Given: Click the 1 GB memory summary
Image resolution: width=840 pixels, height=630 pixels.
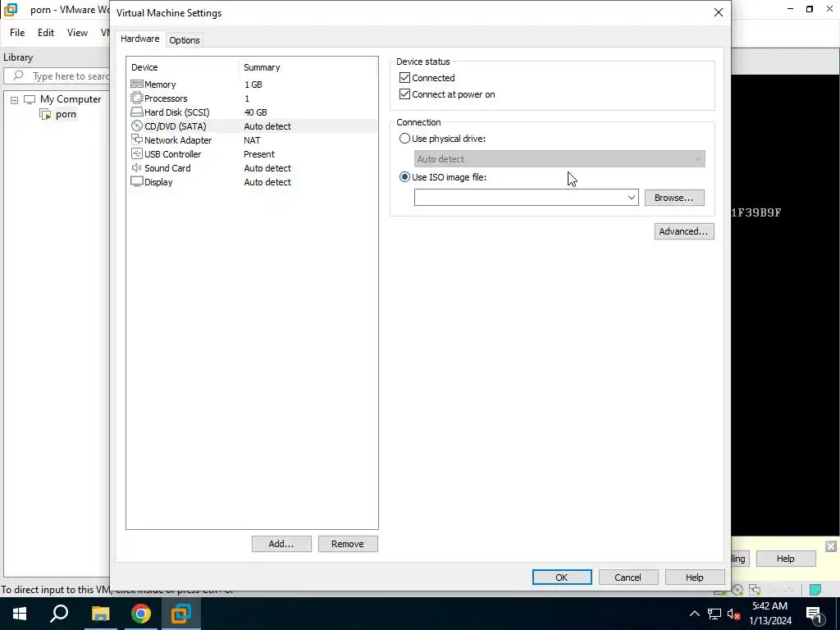Looking at the screenshot, I should tap(253, 84).
